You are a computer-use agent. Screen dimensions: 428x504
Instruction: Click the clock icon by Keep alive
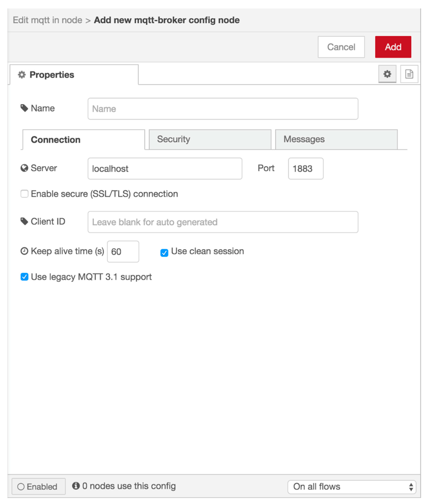24,251
